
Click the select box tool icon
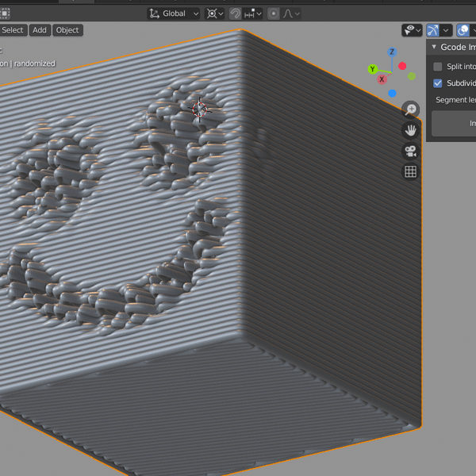[5, 13]
